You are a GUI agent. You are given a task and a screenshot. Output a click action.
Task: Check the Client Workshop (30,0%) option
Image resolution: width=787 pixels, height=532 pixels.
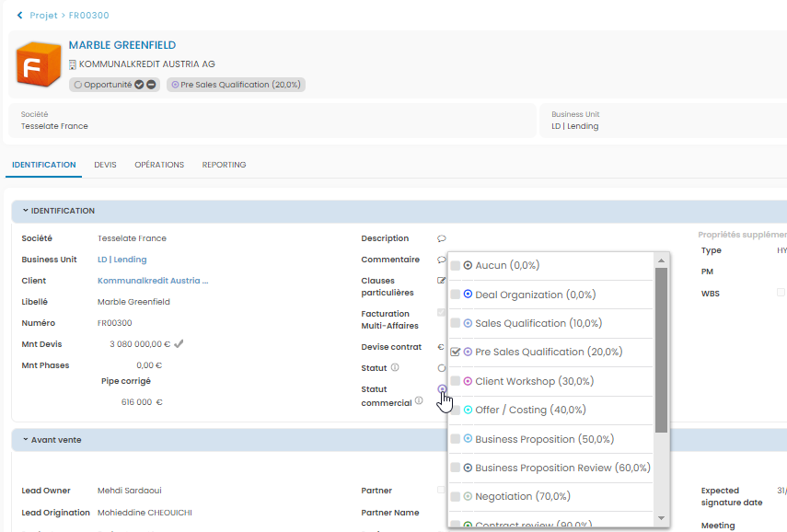coord(456,381)
